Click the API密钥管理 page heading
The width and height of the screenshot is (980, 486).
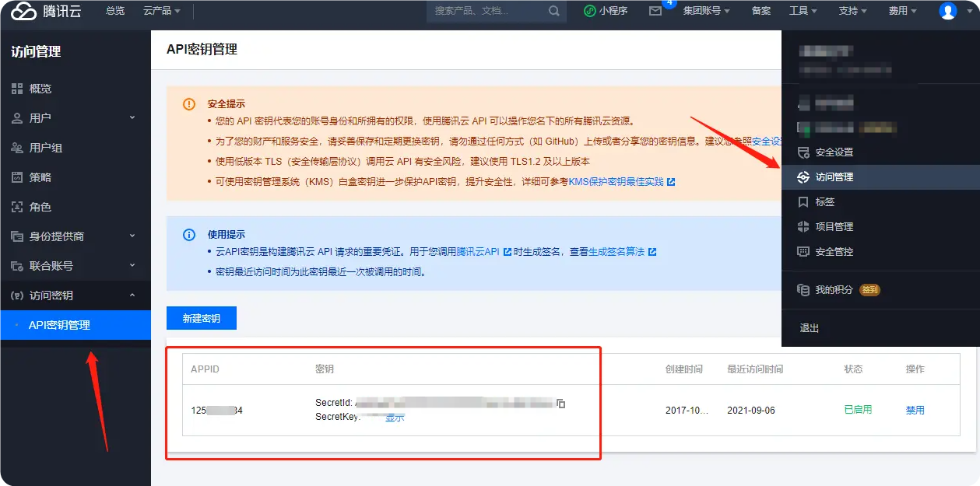(x=202, y=49)
